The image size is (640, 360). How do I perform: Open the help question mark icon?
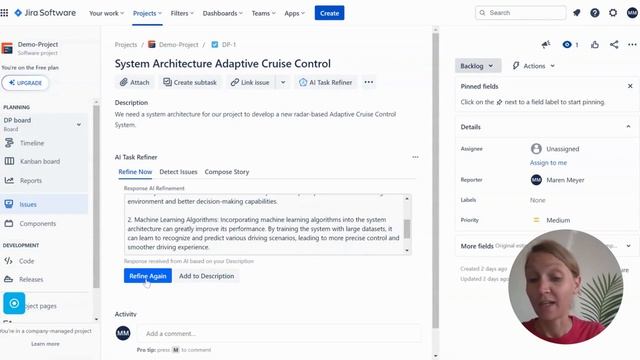595,13
